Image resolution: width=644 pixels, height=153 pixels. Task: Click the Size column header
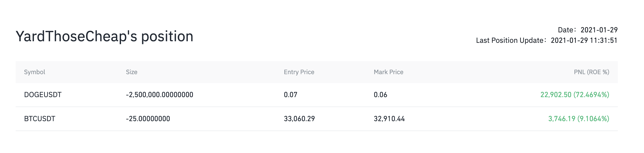pos(131,72)
